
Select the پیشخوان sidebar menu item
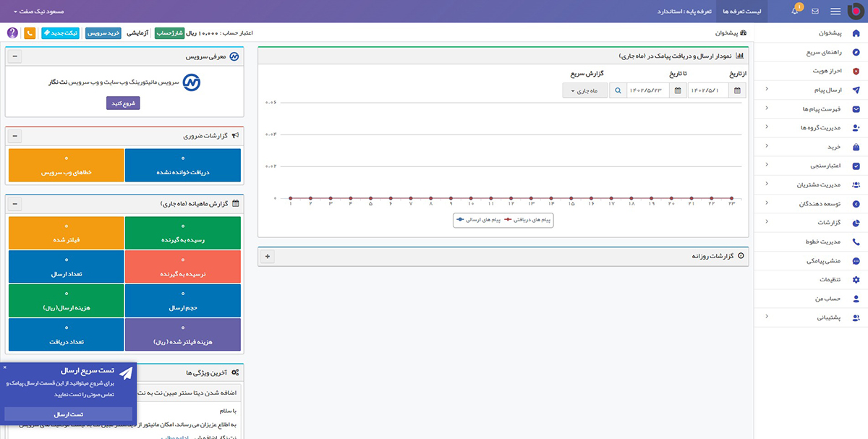(x=811, y=33)
